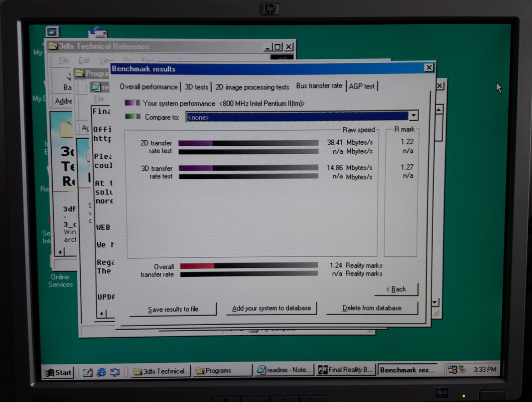Click left scroll arrow in 3dfx window pane
Screen dimensions: 532x402
60,252
